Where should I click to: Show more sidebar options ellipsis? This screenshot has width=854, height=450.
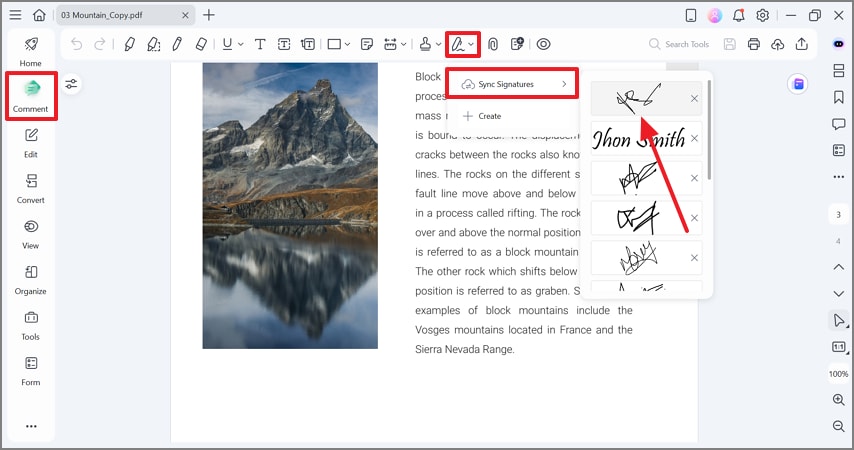31,426
